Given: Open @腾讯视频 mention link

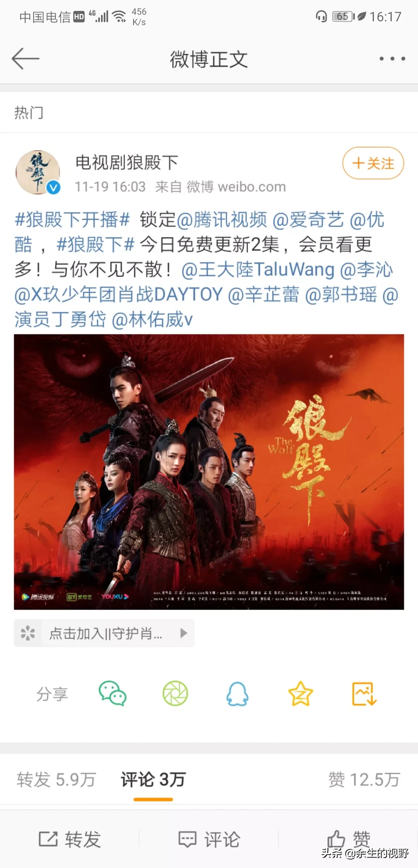Looking at the screenshot, I should pos(222,220).
